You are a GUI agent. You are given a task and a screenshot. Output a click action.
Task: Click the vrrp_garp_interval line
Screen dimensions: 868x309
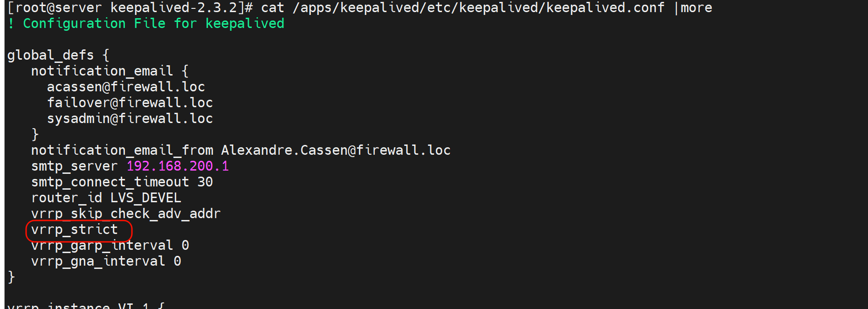[110, 246]
